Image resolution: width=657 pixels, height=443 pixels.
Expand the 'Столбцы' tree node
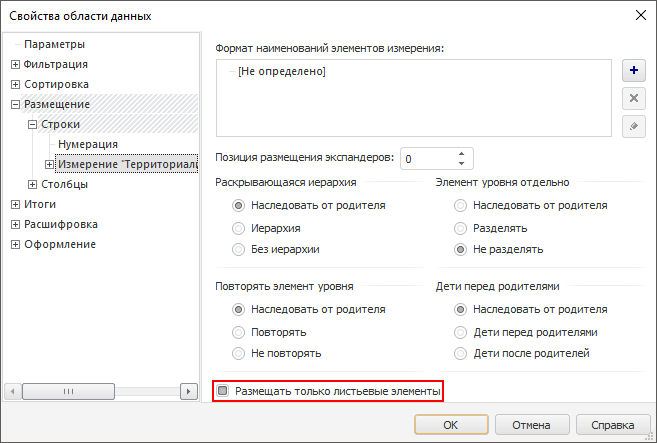(x=33, y=184)
